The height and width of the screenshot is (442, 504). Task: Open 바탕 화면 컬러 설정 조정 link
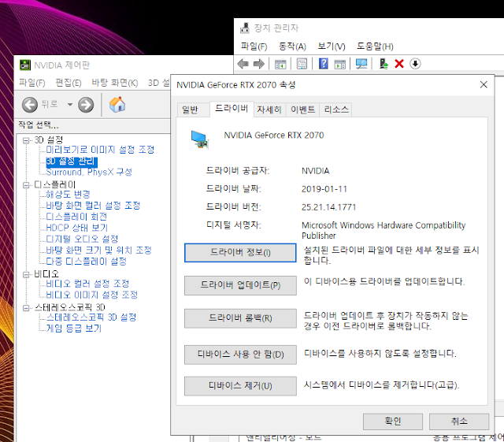pyautogui.click(x=93, y=206)
